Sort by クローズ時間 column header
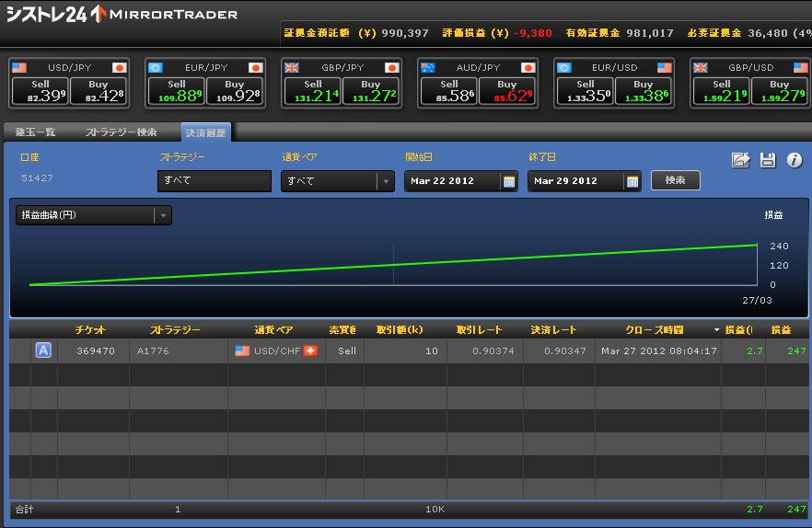This screenshot has height=528, width=812. [x=655, y=329]
